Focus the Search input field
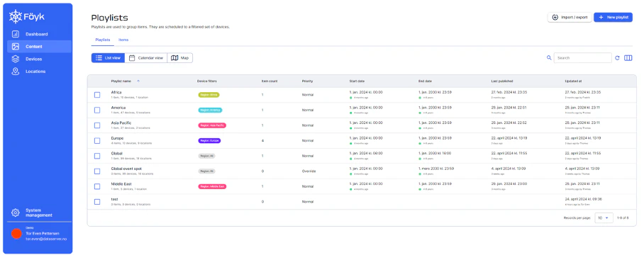This screenshot has width=644, height=255. pos(582,58)
